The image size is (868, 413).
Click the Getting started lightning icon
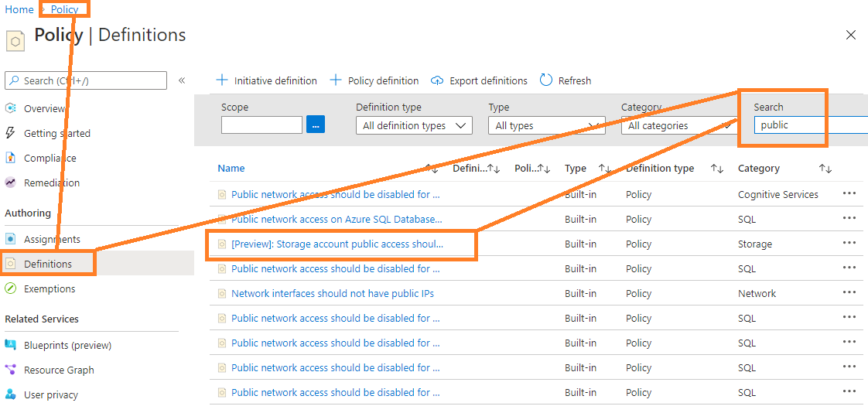pos(11,133)
